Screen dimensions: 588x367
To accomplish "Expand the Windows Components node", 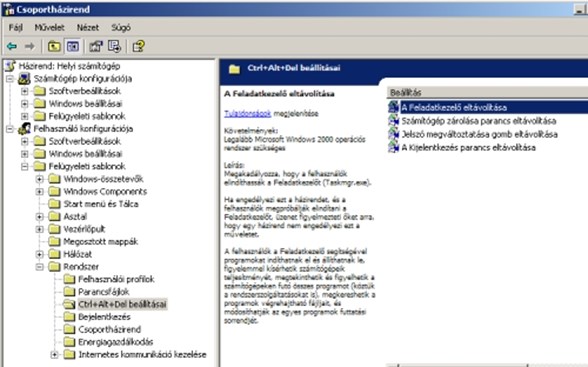I will (x=39, y=192).
